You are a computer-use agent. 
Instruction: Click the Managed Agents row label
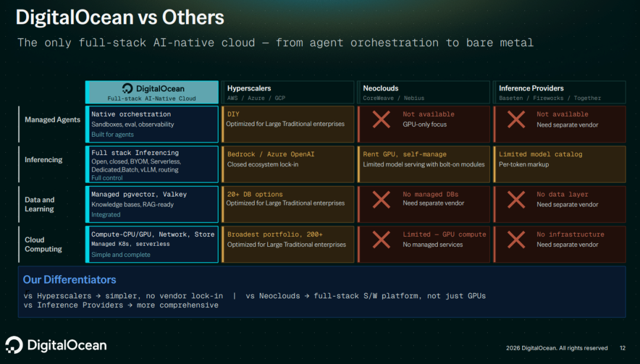click(52, 120)
